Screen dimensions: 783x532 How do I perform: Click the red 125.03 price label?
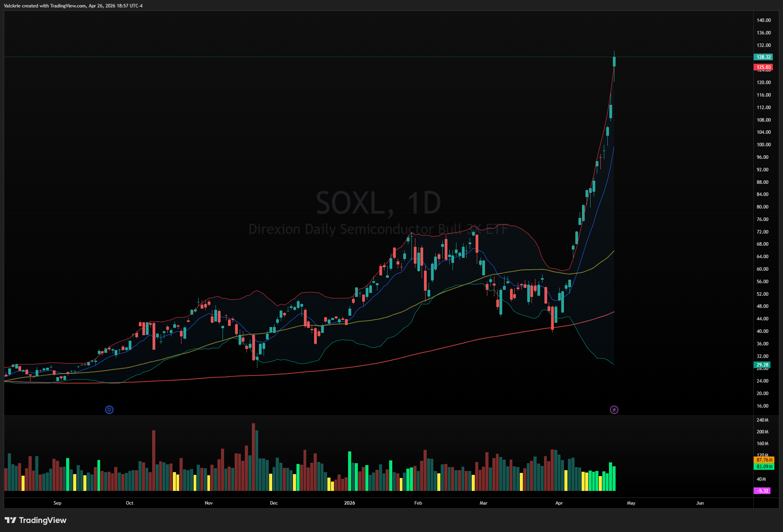click(x=763, y=67)
